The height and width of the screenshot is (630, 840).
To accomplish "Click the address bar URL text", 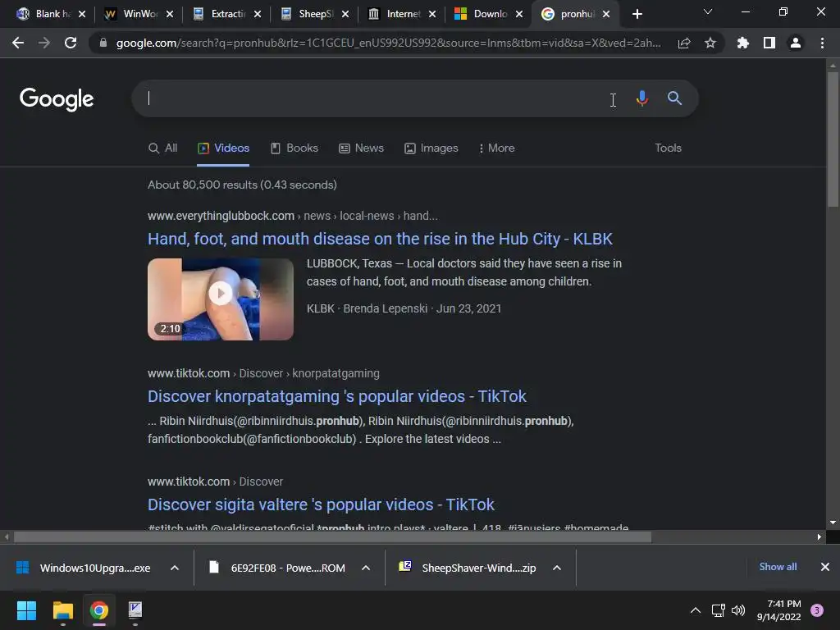I will pos(388,43).
